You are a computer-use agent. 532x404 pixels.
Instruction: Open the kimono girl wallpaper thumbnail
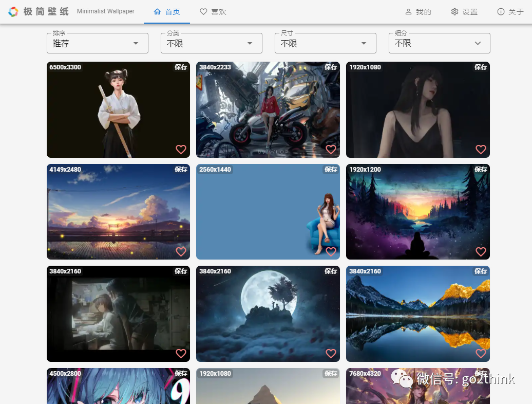click(x=119, y=109)
